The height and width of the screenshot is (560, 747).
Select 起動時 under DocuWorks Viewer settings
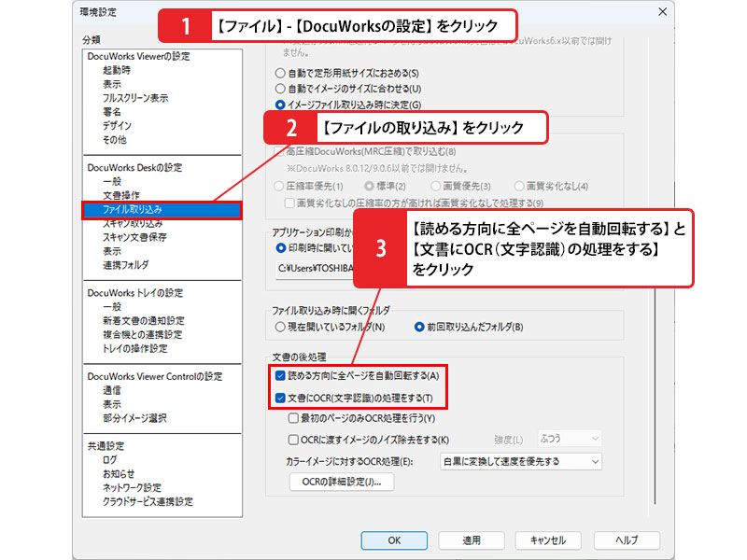(x=117, y=70)
